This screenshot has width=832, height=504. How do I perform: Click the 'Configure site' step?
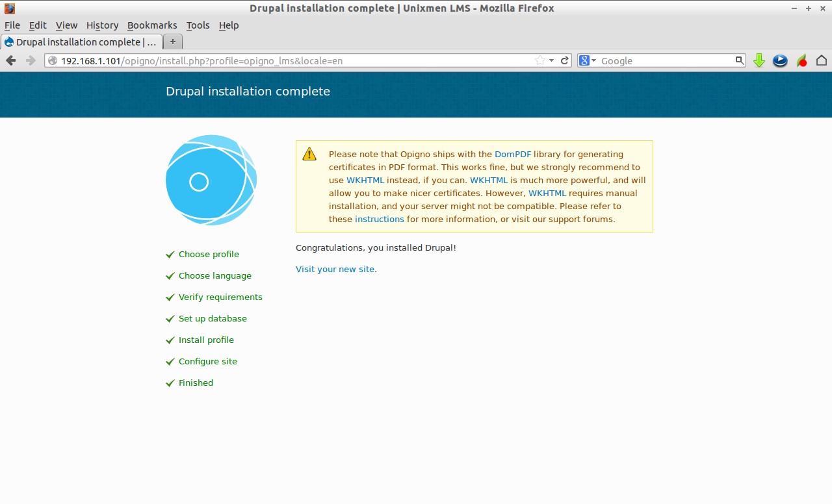(x=208, y=361)
